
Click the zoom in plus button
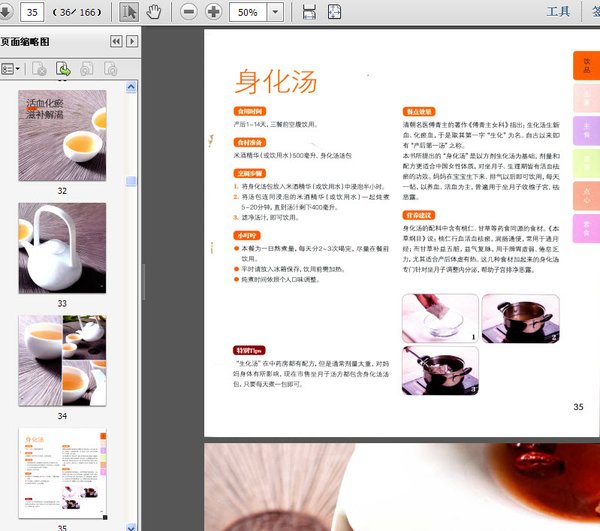(x=213, y=12)
